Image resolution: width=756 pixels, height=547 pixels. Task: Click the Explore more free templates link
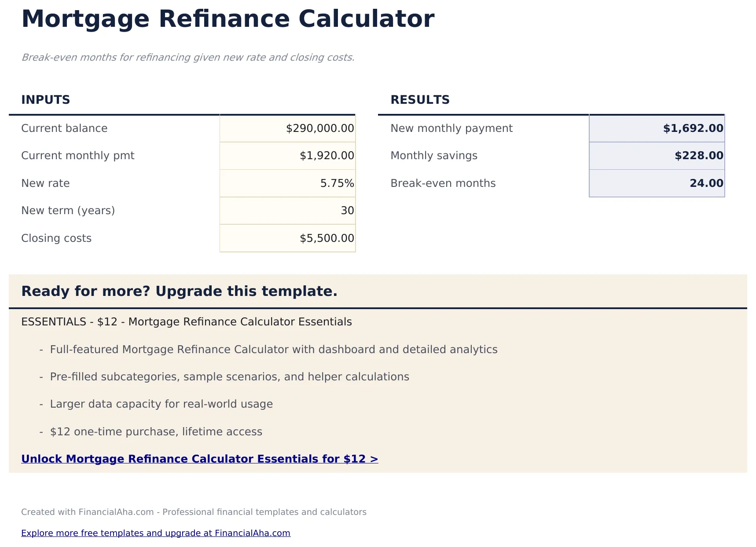pyautogui.click(x=156, y=533)
